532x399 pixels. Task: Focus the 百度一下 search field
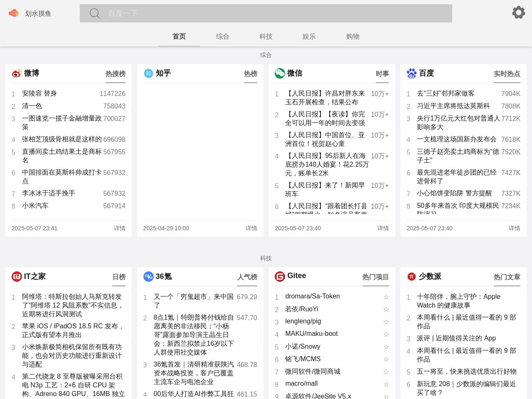pos(266,13)
